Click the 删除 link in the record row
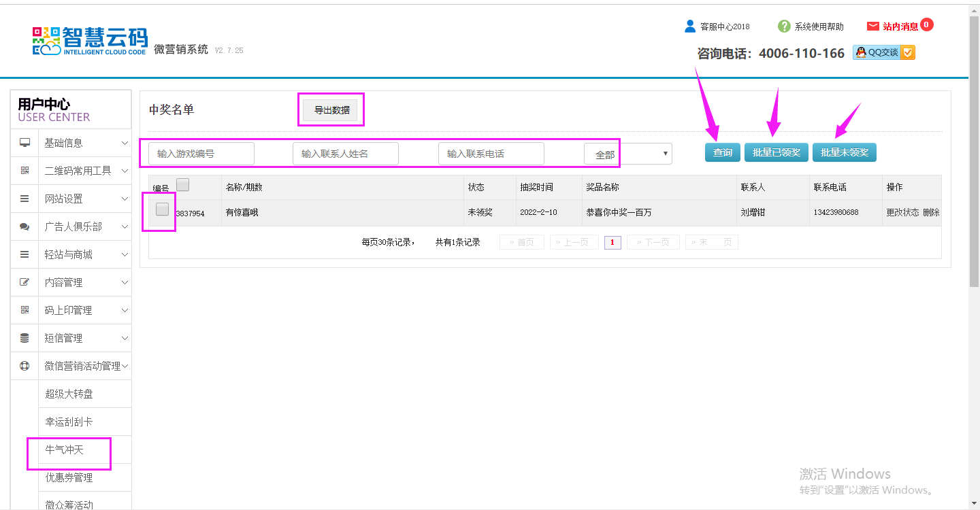Screen dimensions: 980x510 pos(931,212)
